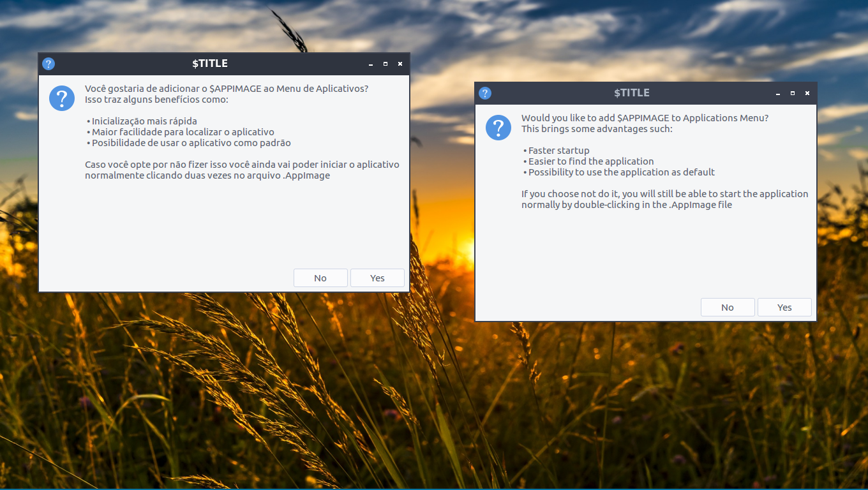Click 'Você gostaria de adicionar o $APPIMAGE' question
The width and height of the screenshot is (868, 490).
[x=227, y=89]
